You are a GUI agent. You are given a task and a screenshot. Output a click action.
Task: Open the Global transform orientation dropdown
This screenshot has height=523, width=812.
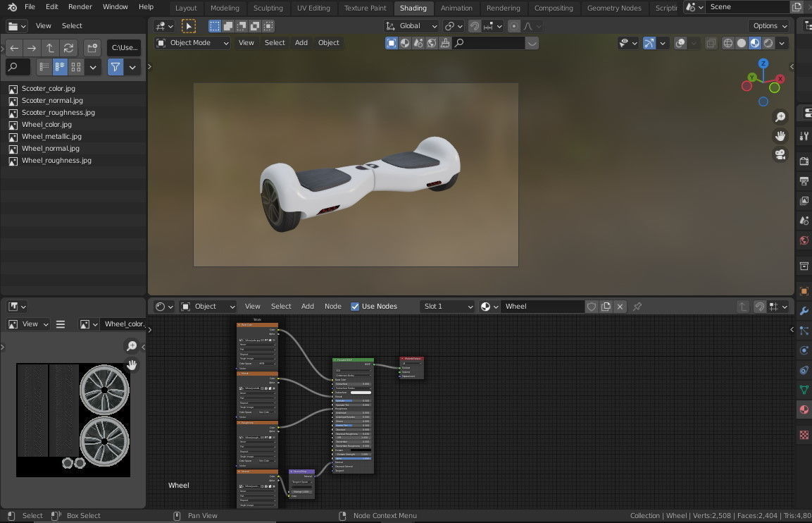411,26
